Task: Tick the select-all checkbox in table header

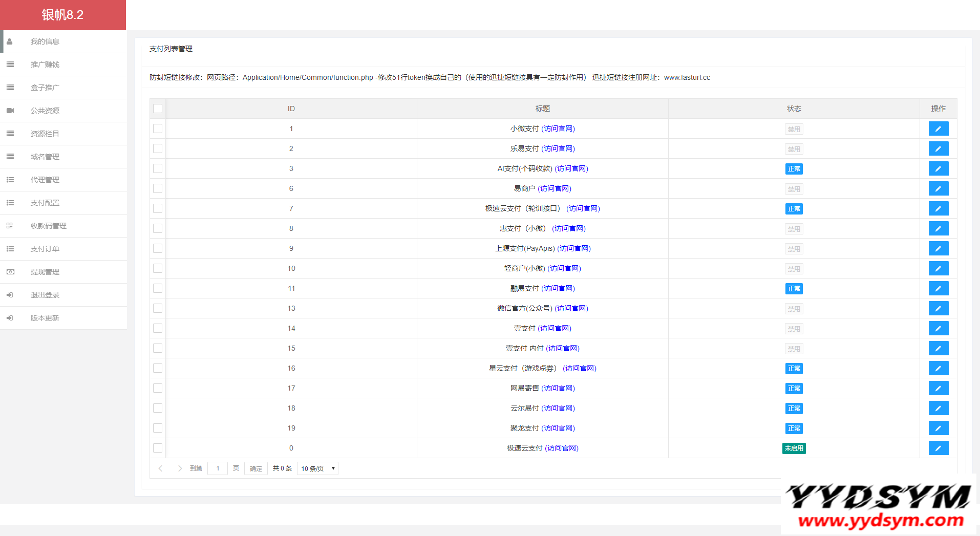Action: pos(158,109)
